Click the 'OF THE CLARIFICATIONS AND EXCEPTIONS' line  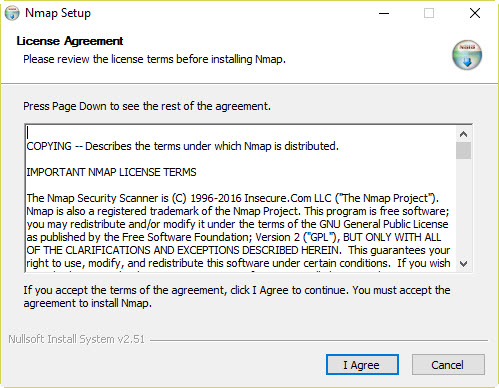point(238,250)
